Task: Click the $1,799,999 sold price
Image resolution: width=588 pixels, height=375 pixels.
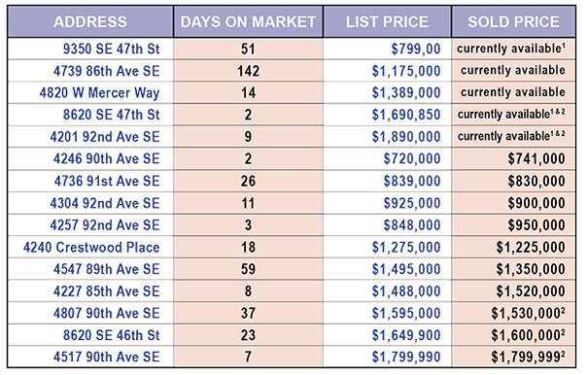Action: (x=528, y=357)
